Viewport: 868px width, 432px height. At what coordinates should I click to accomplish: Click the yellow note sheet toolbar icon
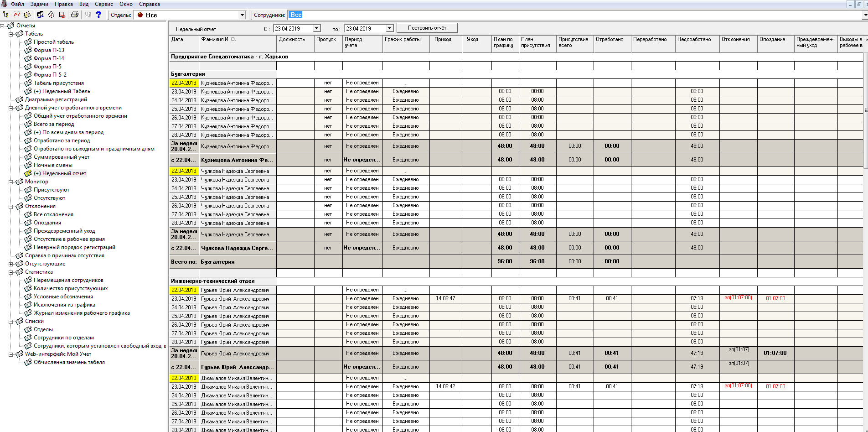coord(27,15)
